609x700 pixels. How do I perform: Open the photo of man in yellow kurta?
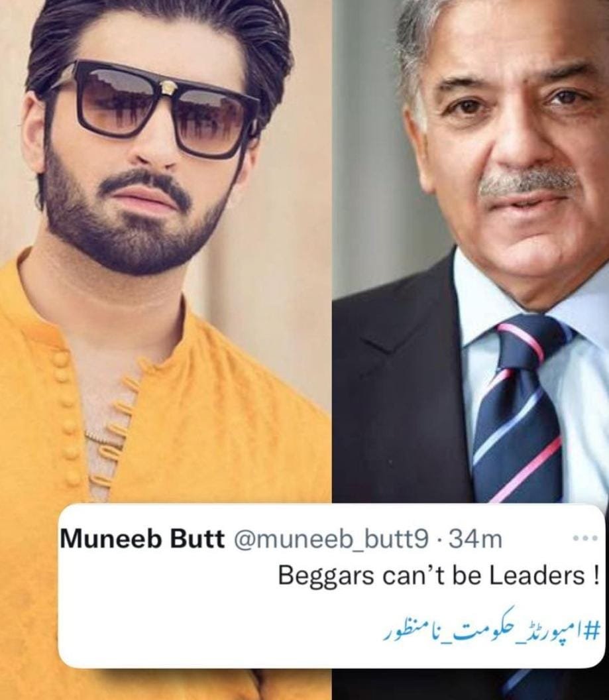pyautogui.click(x=166, y=251)
